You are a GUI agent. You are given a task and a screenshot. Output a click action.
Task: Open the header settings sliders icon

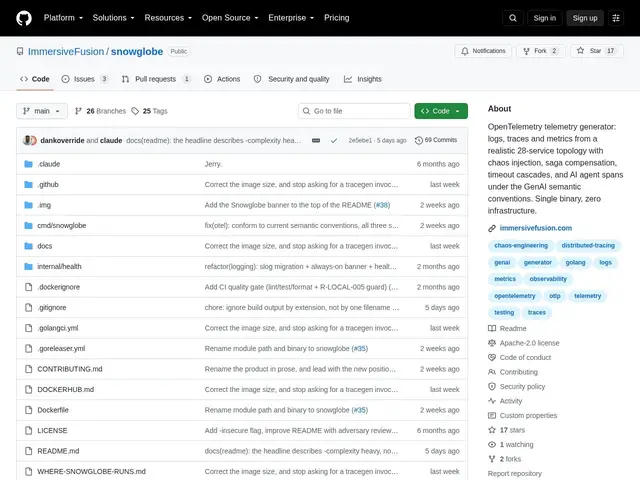pos(616,18)
